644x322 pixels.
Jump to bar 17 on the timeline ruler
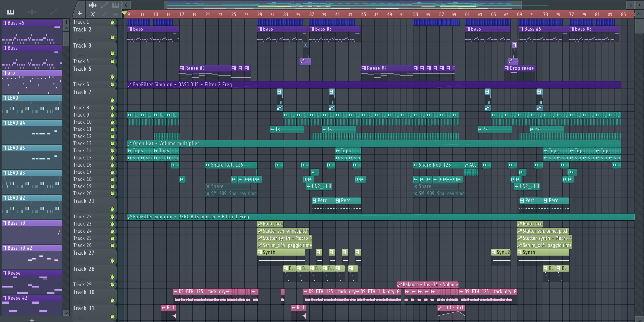[x=182, y=15]
